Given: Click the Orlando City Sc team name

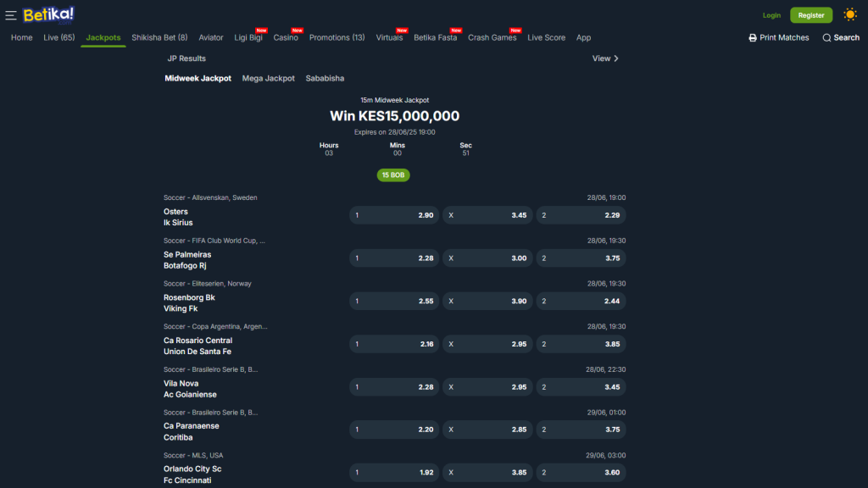Looking at the screenshot, I should click(192, 469).
